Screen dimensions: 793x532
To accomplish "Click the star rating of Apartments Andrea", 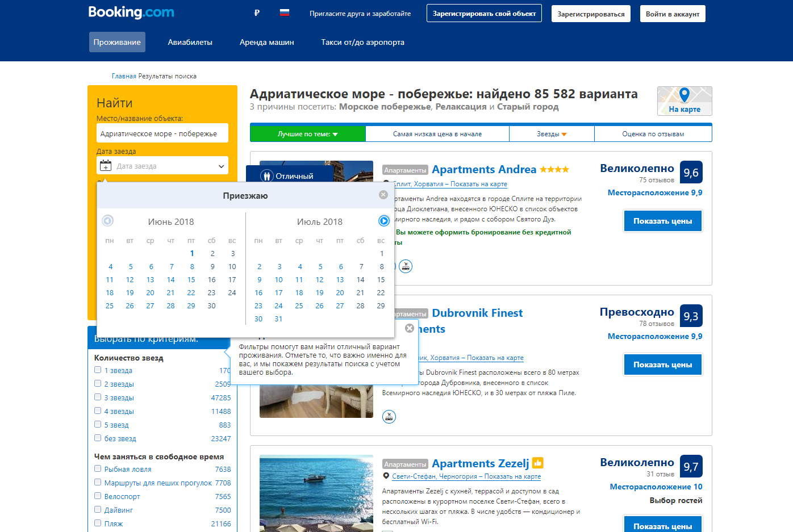I will click(554, 170).
